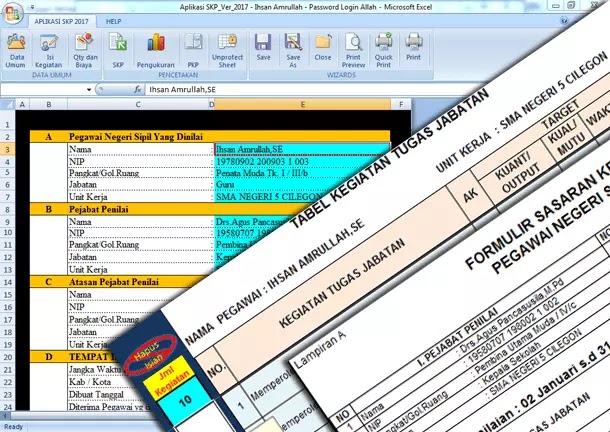
Task: Click the Pejabat Penilai section header
Action: pyautogui.click(x=99, y=209)
